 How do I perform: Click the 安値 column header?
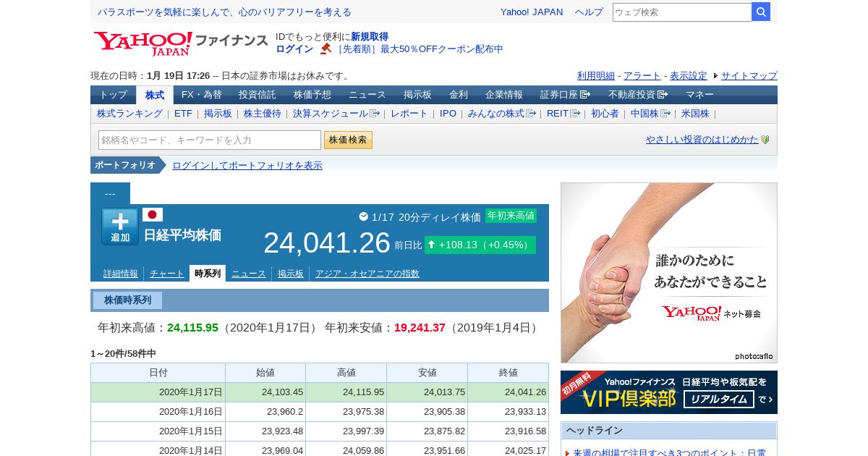tap(427, 373)
